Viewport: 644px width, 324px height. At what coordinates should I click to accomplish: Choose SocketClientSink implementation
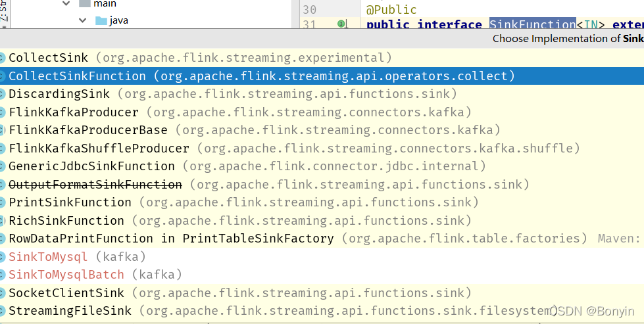coord(322,293)
